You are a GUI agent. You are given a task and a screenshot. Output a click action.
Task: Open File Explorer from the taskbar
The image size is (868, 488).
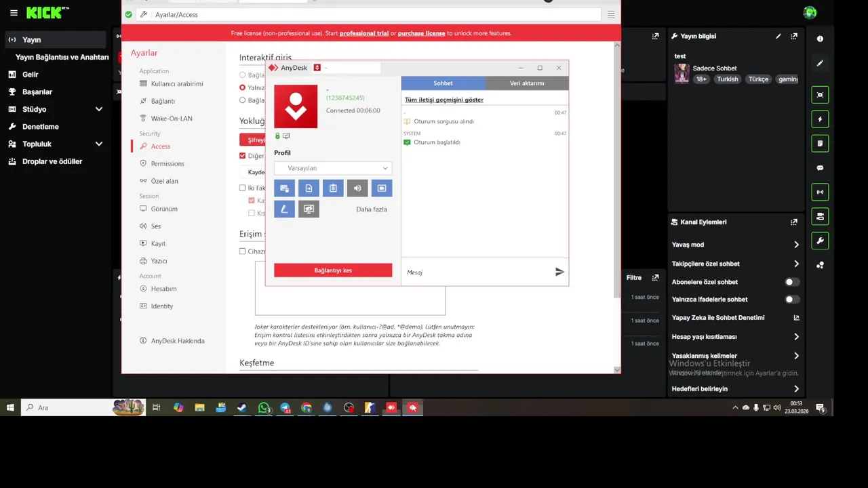[199, 407]
